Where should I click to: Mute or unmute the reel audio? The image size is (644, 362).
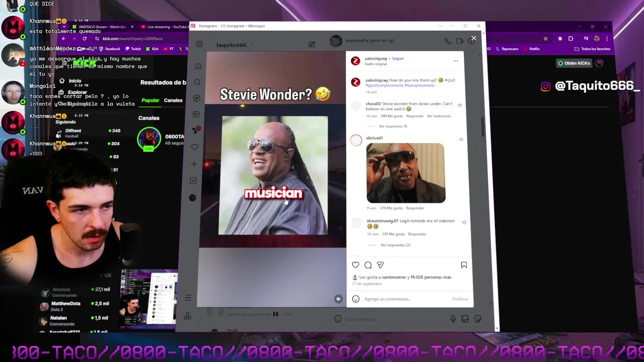pos(338,299)
